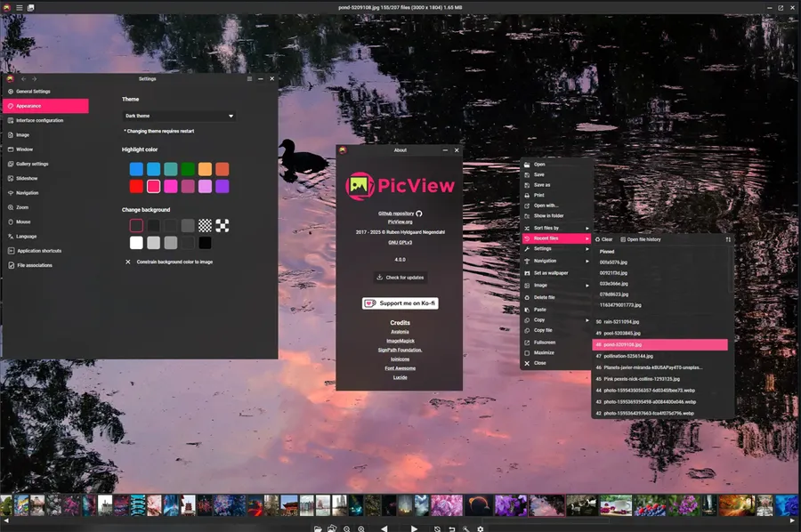
Task: Expand Copy submenu arrow in context menu
Action: coord(587,320)
